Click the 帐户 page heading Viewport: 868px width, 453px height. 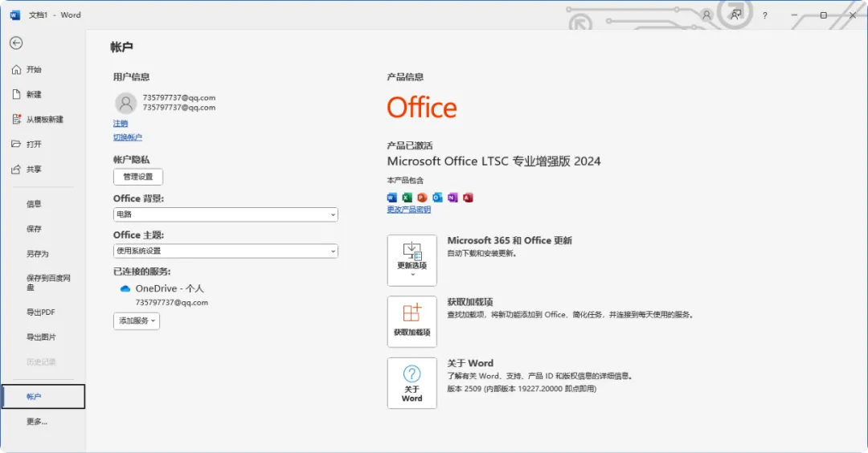[x=121, y=47]
